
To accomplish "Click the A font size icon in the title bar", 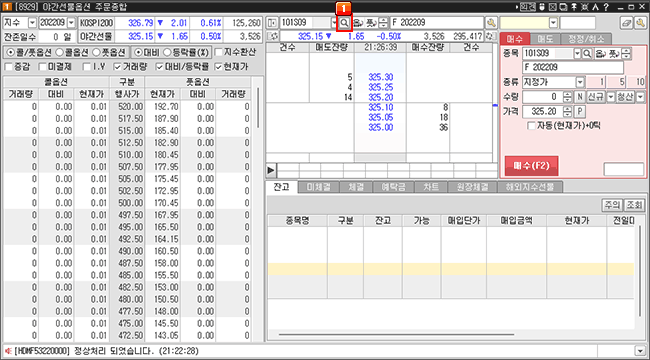I will (x=595, y=7).
